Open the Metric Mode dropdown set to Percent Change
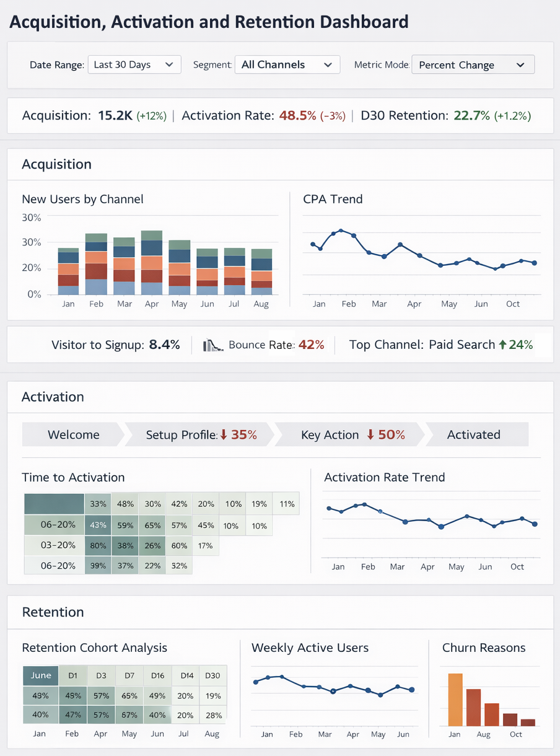 coord(473,64)
